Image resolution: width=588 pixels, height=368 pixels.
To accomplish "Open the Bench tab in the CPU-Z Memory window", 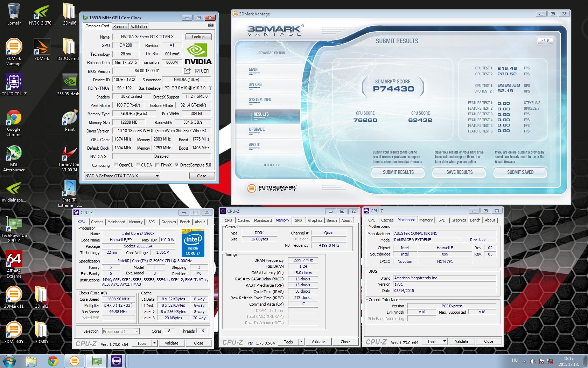I will [x=332, y=220].
